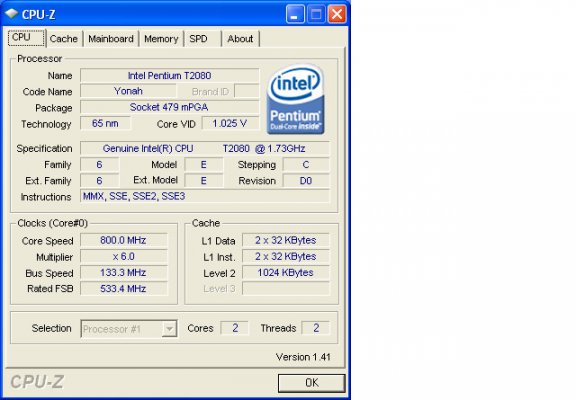Click the Bus Speed value 133.3 MHz

(x=123, y=273)
